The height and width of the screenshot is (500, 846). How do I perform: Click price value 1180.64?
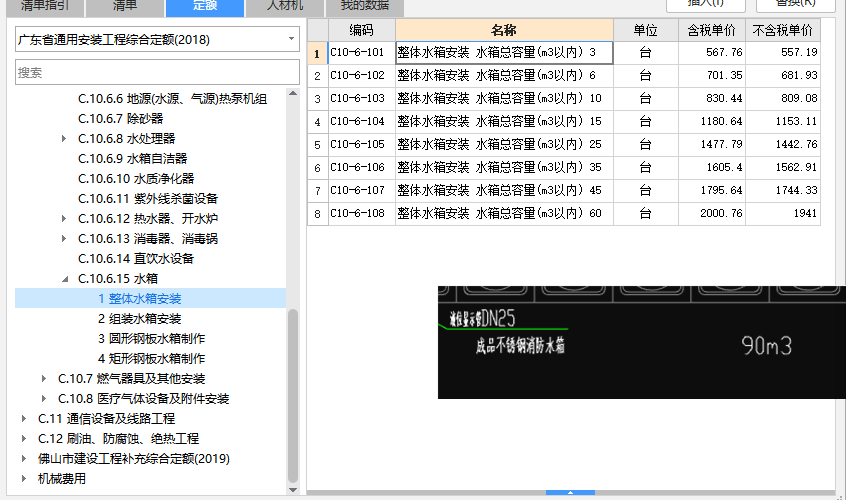[721, 121]
